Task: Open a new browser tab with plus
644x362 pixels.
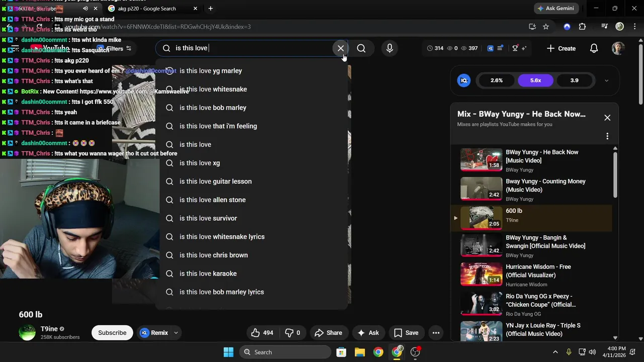Action: point(210,9)
